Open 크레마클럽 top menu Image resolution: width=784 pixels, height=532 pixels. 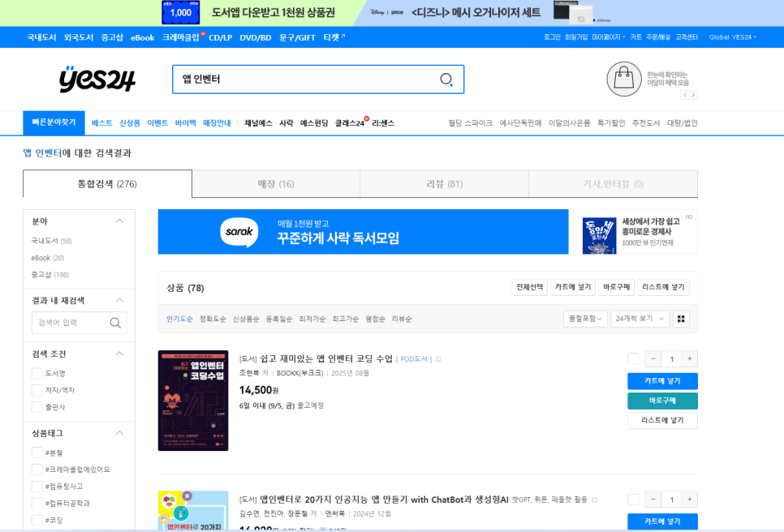pos(181,37)
